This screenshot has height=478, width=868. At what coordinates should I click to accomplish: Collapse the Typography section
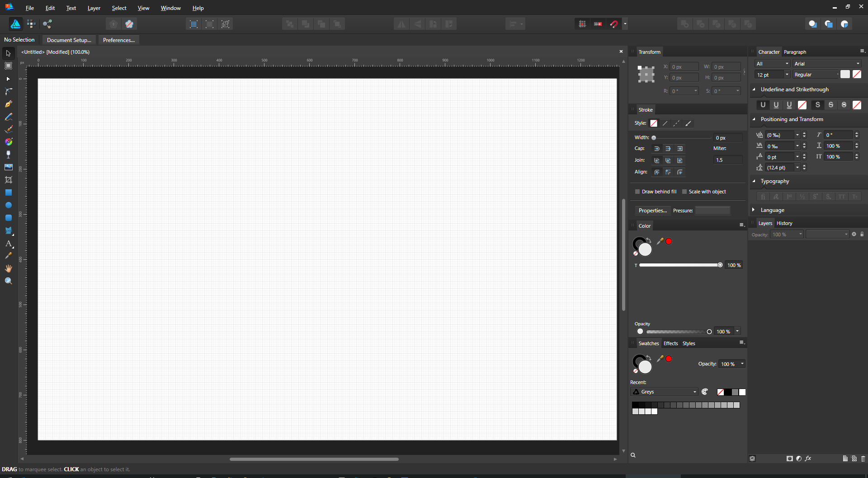pyautogui.click(x=754, y=181)
